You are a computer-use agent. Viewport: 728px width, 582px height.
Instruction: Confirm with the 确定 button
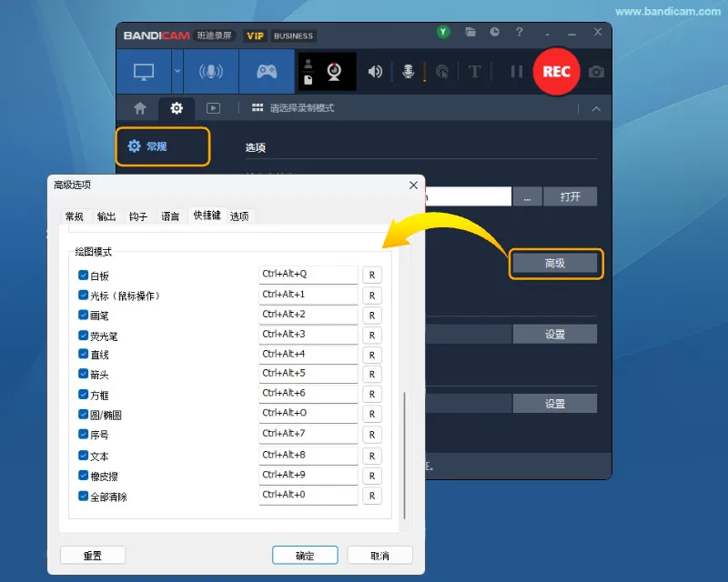pos(305,556)
